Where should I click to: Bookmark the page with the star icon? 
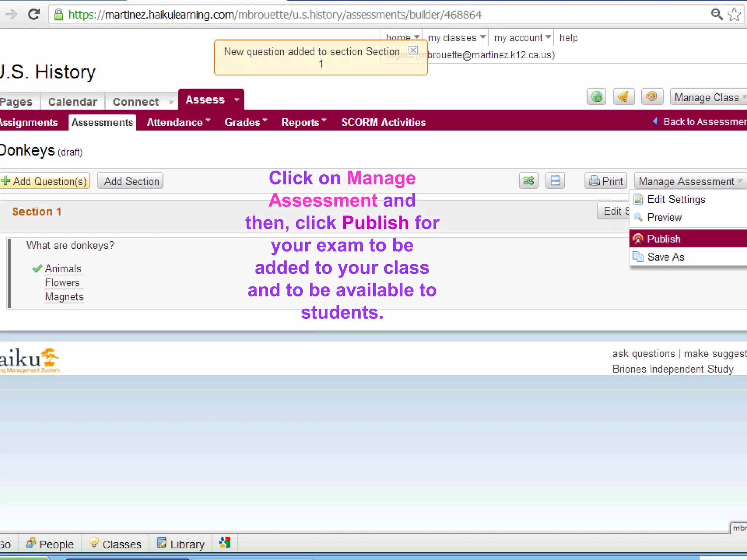[x=734, y=15]
